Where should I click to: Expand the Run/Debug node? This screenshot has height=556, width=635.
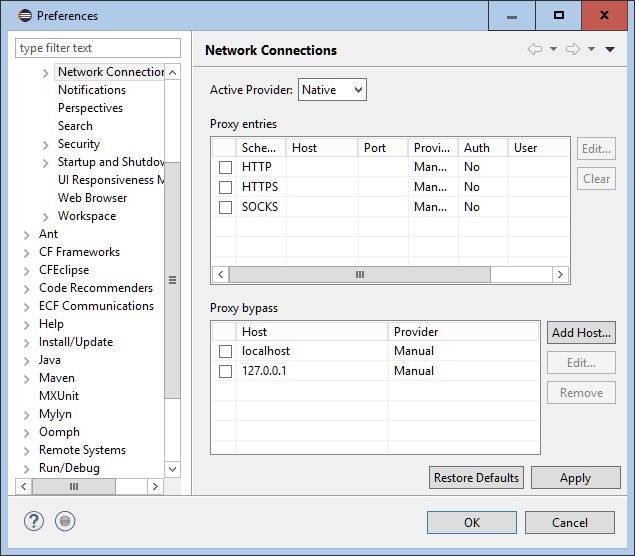coord(27,469)
